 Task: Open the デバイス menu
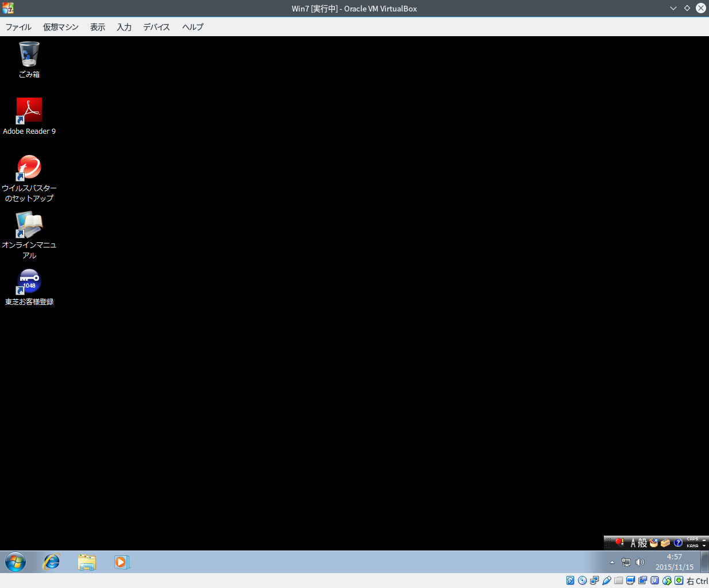point(157,27)
